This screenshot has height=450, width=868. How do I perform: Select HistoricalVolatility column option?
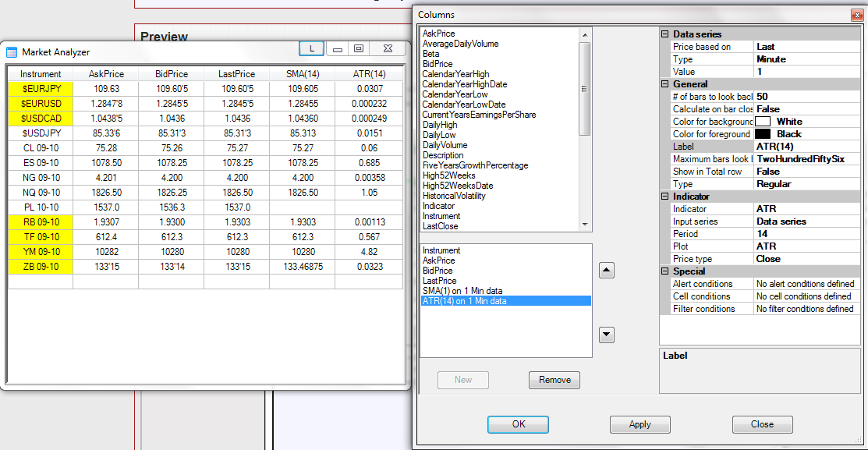(454, 196)
